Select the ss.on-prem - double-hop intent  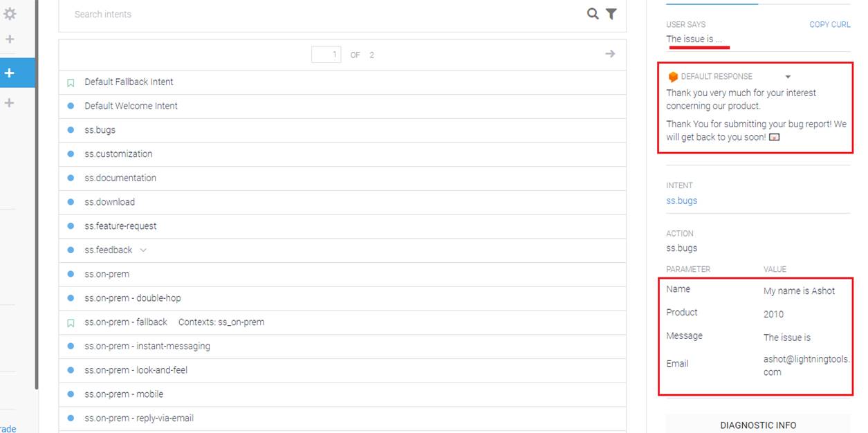[133, 298]
